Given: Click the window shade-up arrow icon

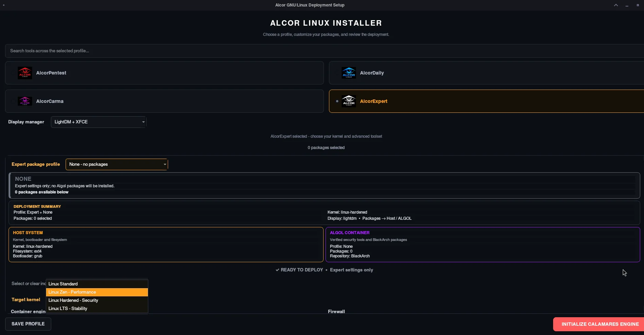Looking at the screenshot, I should point(616,5).
